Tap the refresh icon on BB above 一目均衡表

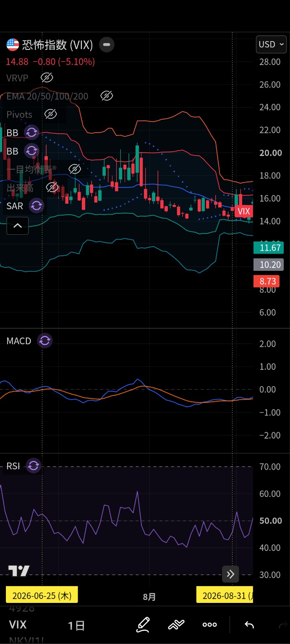click(x=31, y=151)
